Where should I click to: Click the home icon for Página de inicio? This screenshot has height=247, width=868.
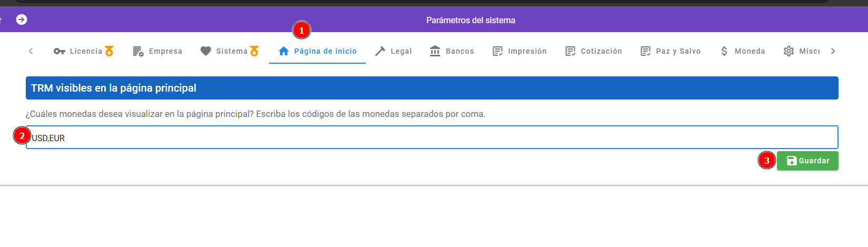click(x=284, y=51)
